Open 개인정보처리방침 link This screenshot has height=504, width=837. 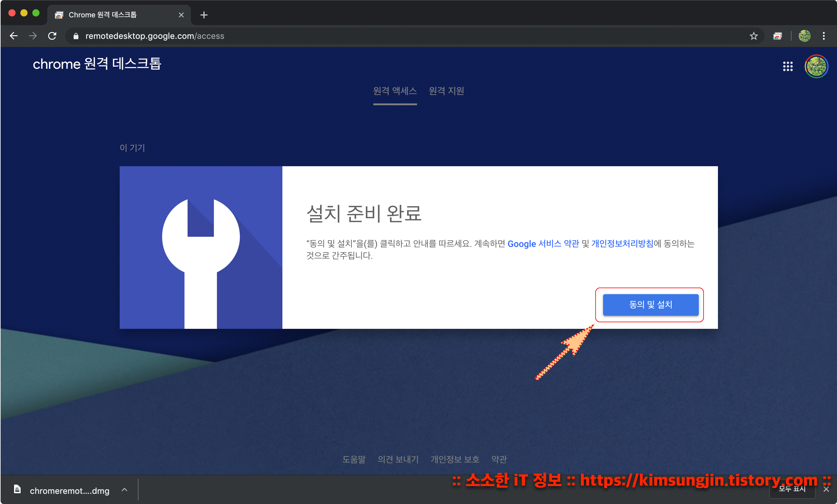tap(622, 244)
